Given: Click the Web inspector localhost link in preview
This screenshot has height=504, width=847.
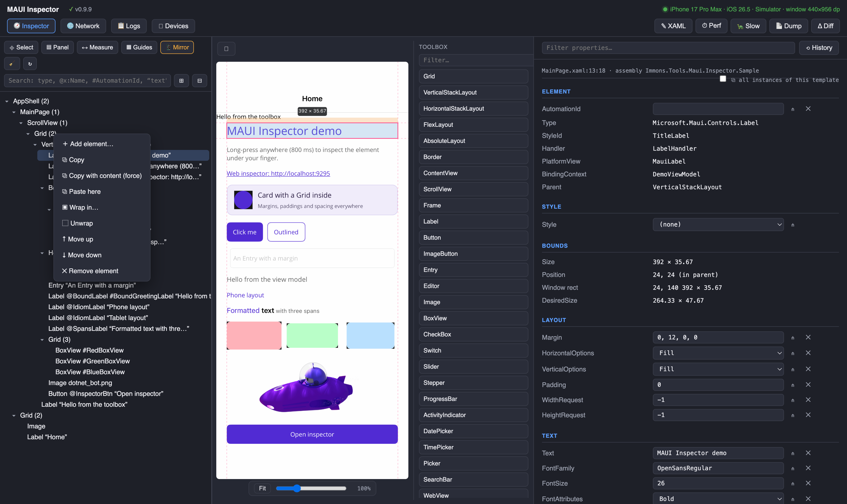Looking at the screenshot, I should (278, 174).
